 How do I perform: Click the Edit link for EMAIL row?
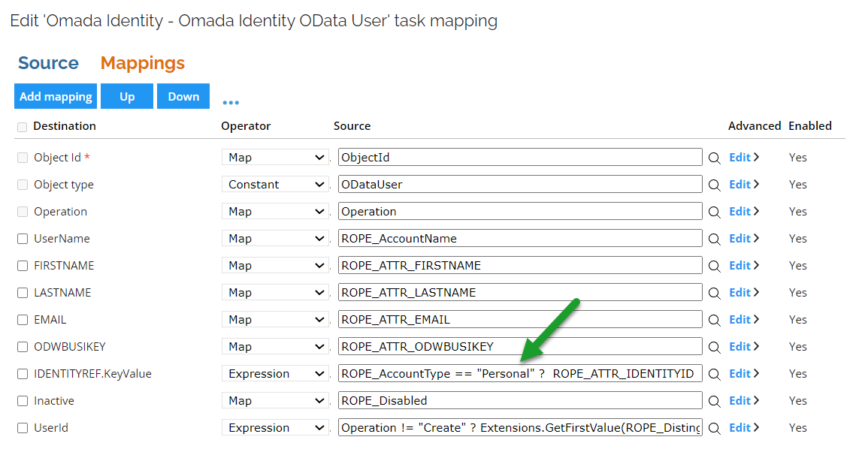743,320
